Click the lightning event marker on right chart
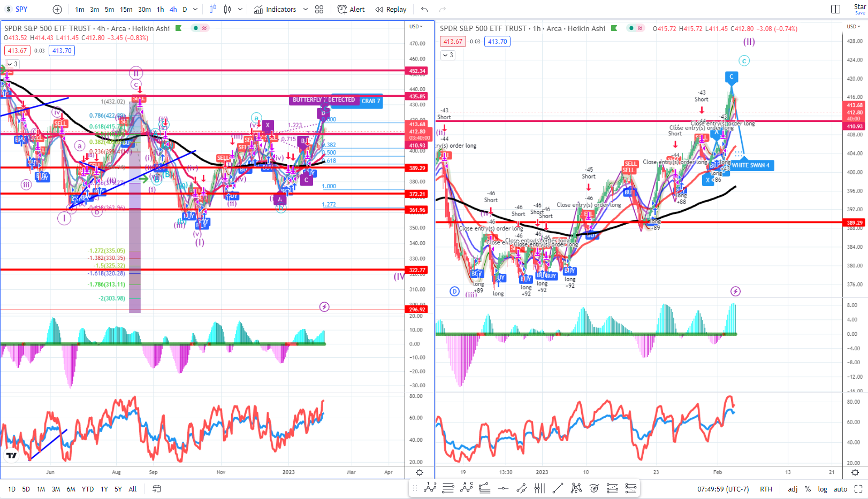 (736, 291)
